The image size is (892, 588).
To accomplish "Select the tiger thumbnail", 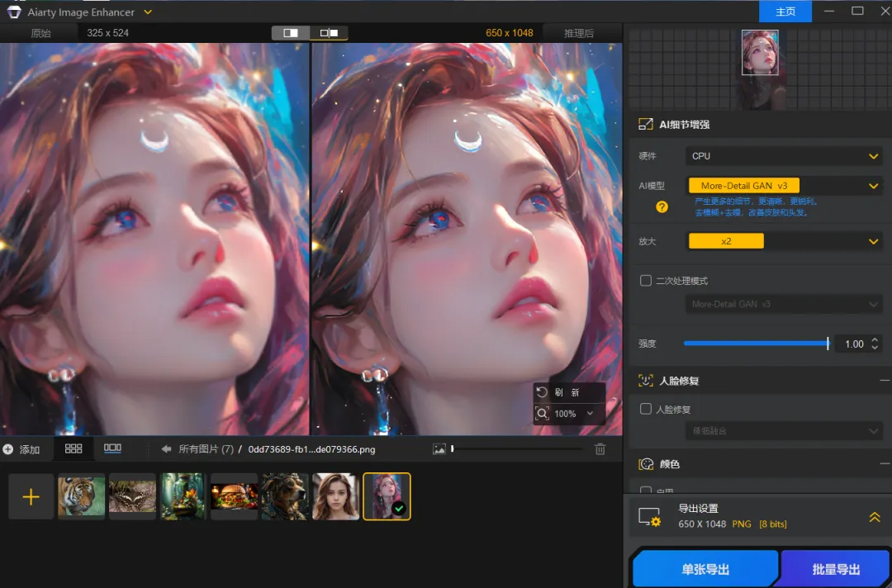I will point(81,496).
